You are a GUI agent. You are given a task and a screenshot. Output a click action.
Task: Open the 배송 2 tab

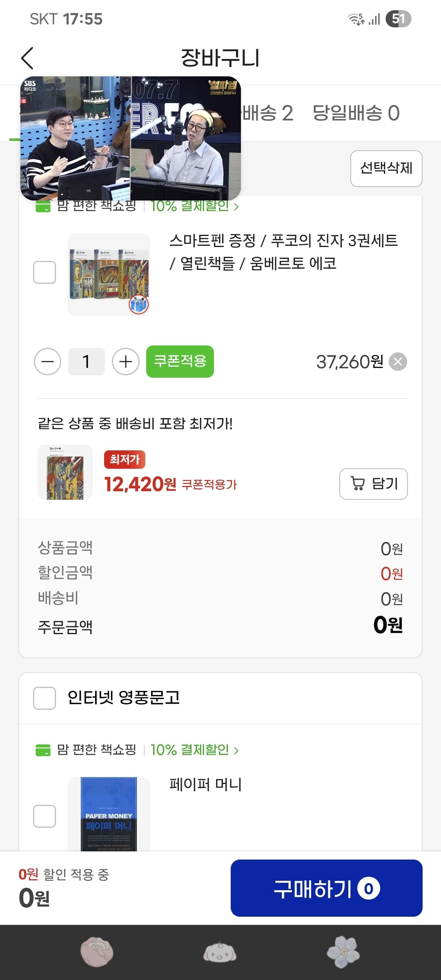click(268, 113)
